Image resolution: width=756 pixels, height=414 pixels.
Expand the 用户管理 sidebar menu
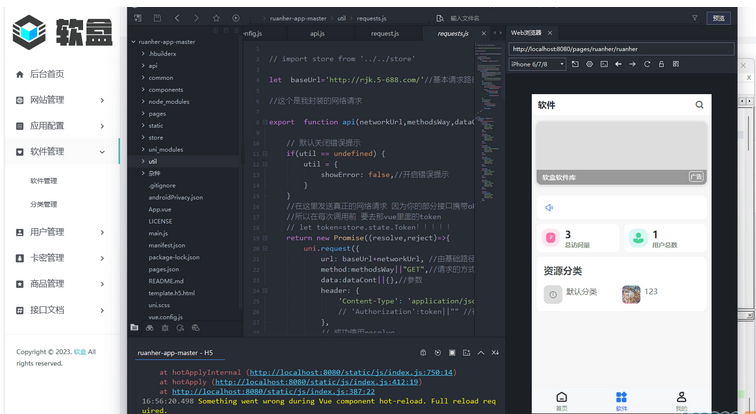pyautogui.click(x=60, y=232)
